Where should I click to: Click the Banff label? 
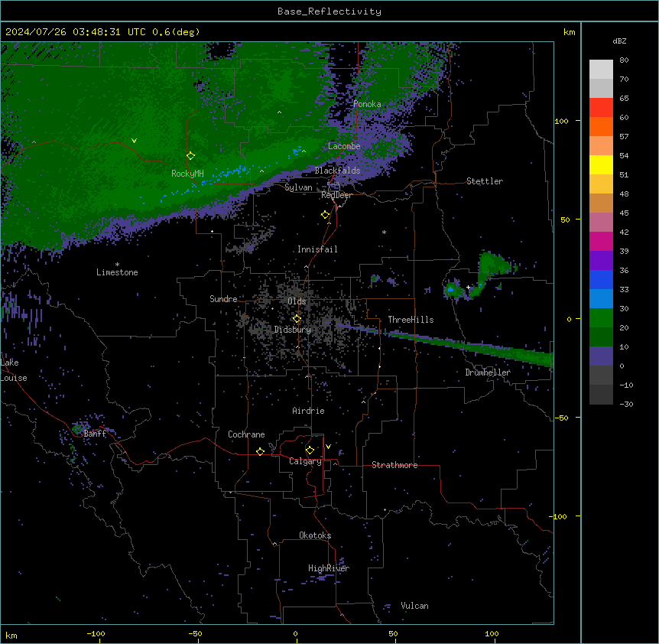95,434
